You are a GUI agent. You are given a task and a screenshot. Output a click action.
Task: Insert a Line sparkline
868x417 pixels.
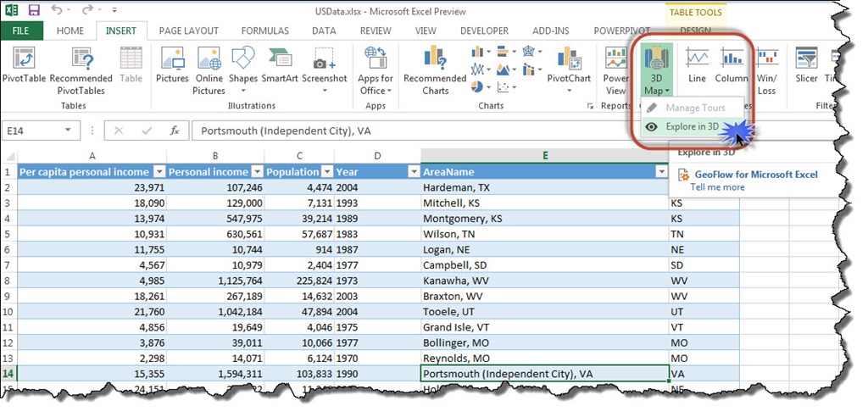[x=697, y=65]
